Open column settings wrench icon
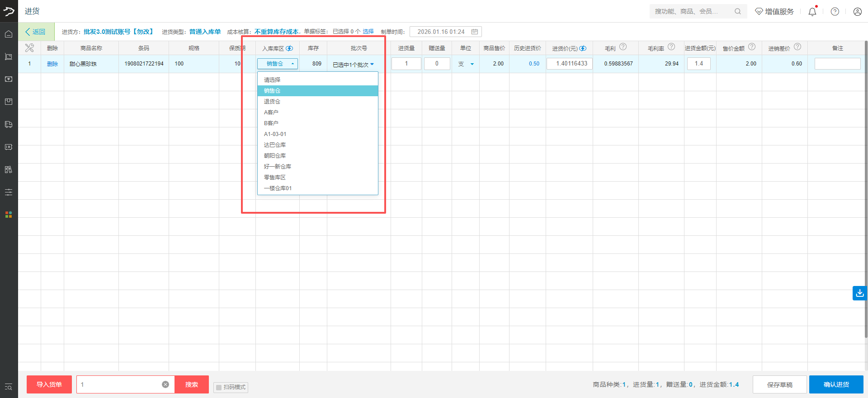 pos(29,48)
